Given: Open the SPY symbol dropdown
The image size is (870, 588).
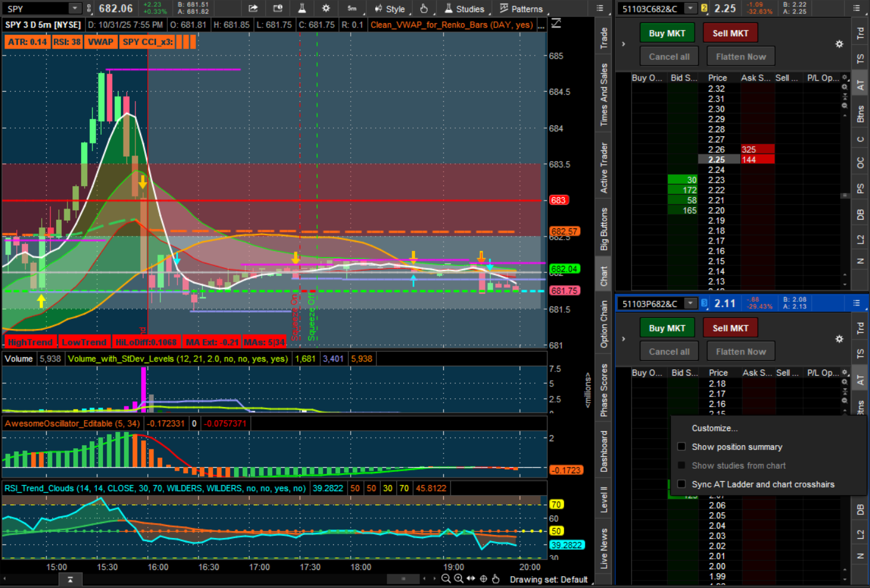Looking at the screenshot, I should point(75,8).
